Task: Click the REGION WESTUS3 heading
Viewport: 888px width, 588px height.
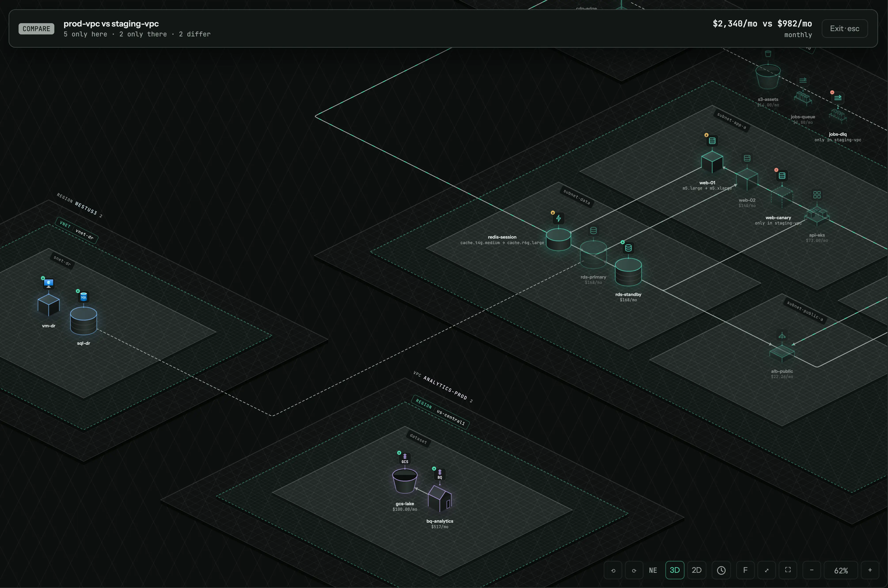Action: (x=80, y=205)
